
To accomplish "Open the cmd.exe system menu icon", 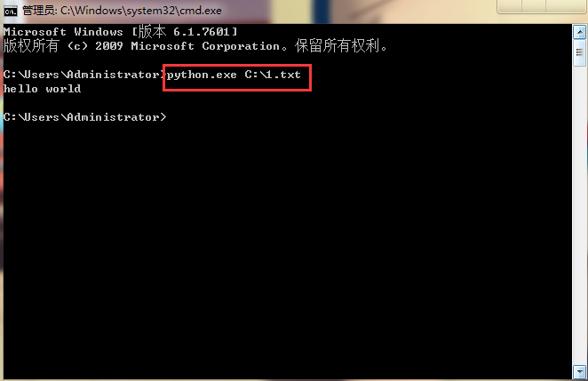I will pos(10,11).
